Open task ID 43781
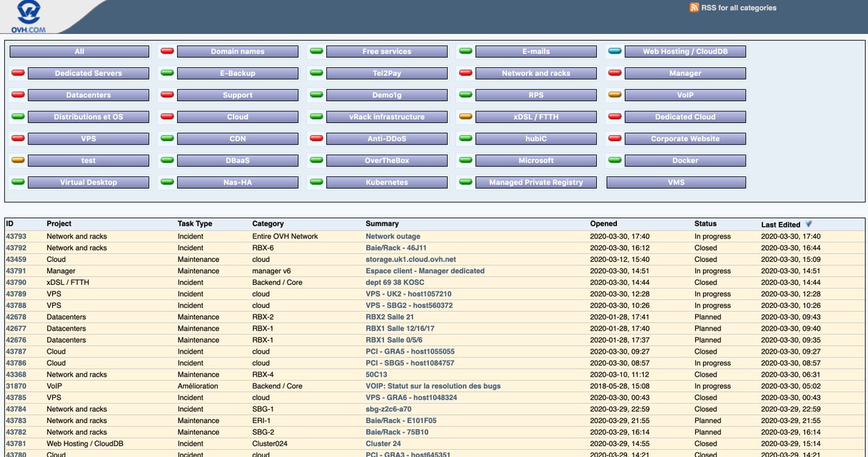 16,444
